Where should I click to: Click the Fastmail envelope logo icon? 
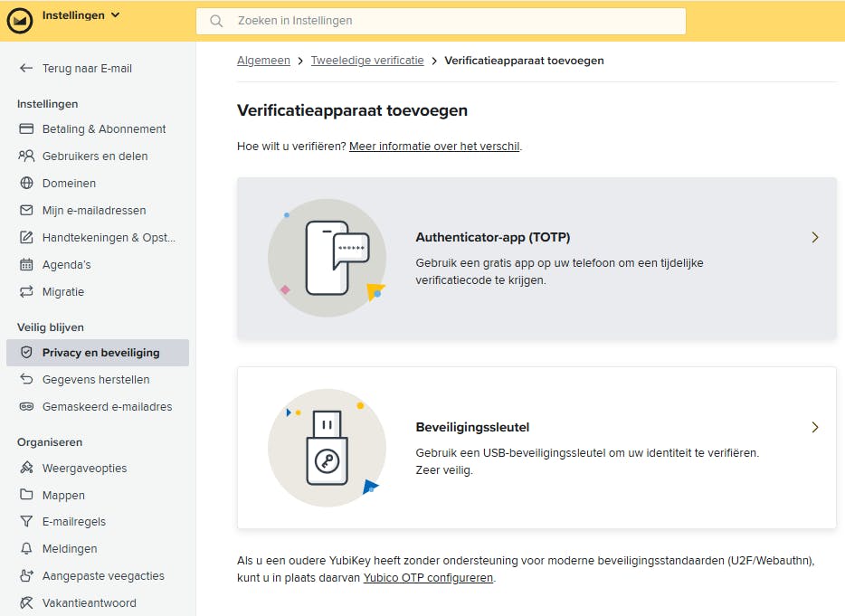[x=20, y=20]
